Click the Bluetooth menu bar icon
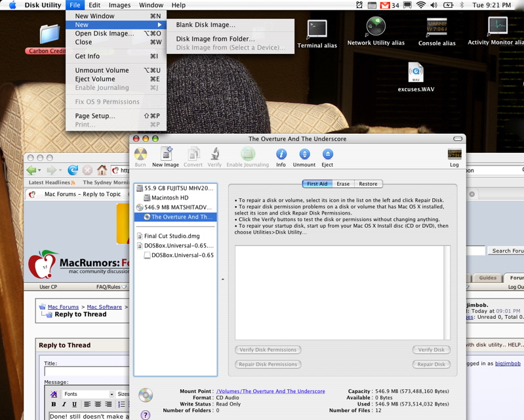Viewport: 524px width, 420px height. (462, 5)
